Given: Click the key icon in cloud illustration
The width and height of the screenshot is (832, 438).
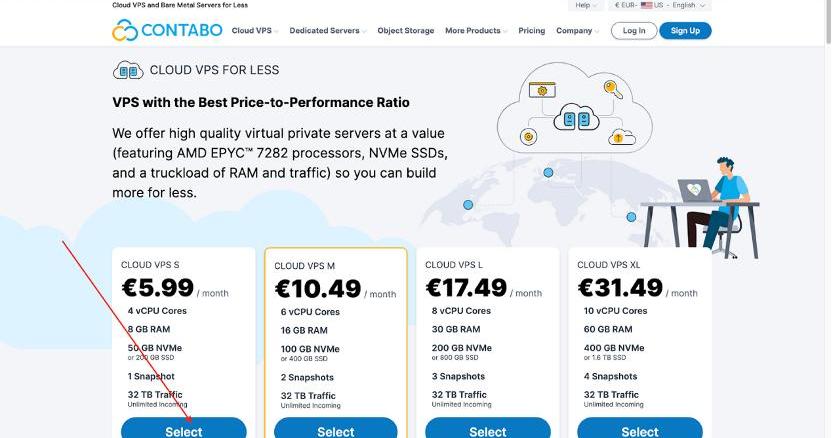Looking at the screenshot, I should point(613,89).
